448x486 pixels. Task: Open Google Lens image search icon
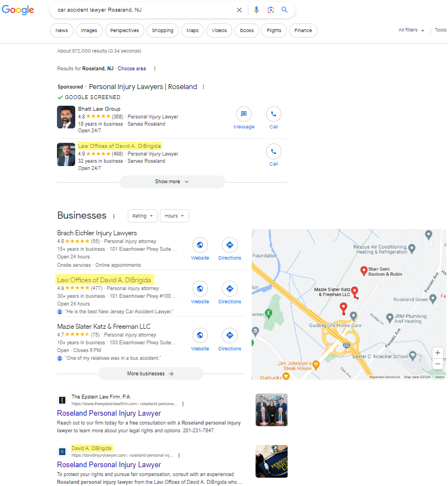pyautogui.click(x=270, y=10)
